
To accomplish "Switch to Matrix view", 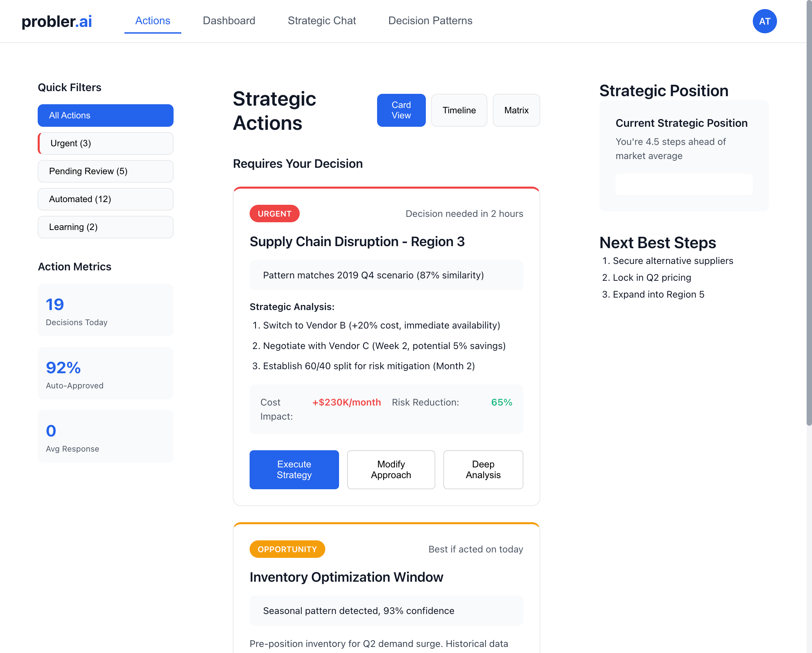I will (x=516, y=110).
